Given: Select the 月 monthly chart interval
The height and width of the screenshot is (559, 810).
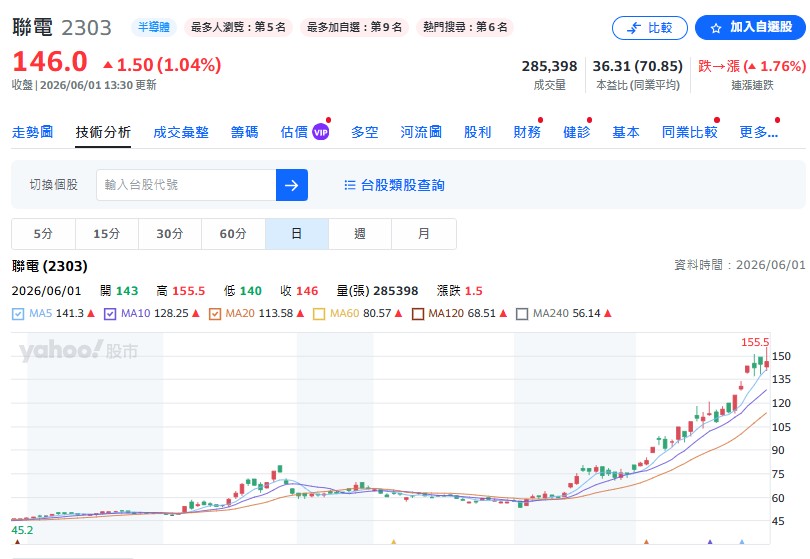Looking at the screenshot, I should 424,234.
